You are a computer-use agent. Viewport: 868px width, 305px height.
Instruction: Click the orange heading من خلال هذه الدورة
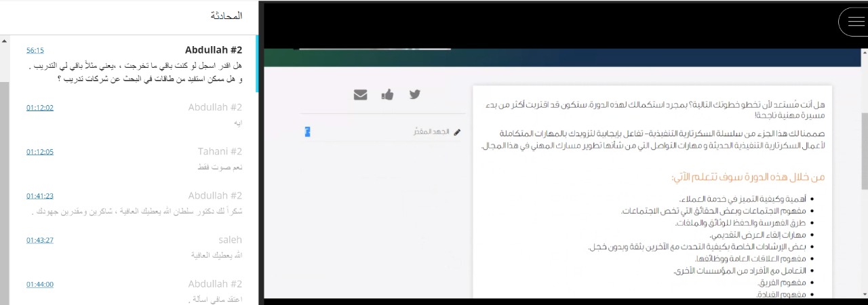pos(748,177)
